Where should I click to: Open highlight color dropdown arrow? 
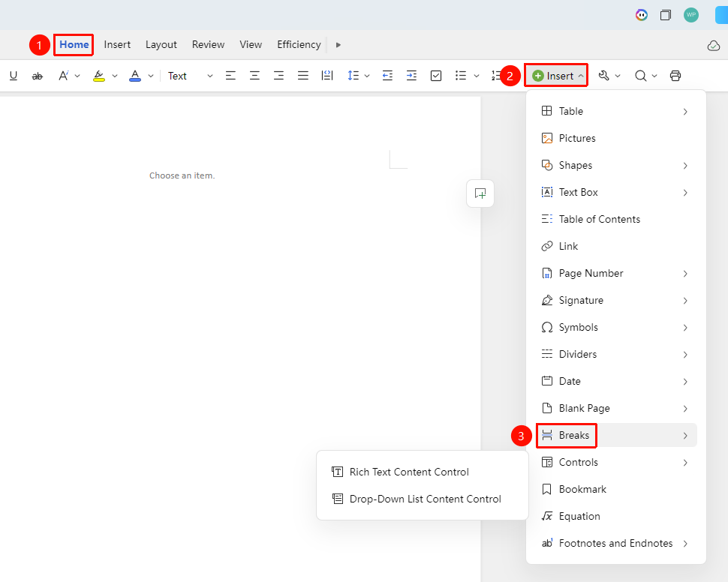tap(115, 76)
